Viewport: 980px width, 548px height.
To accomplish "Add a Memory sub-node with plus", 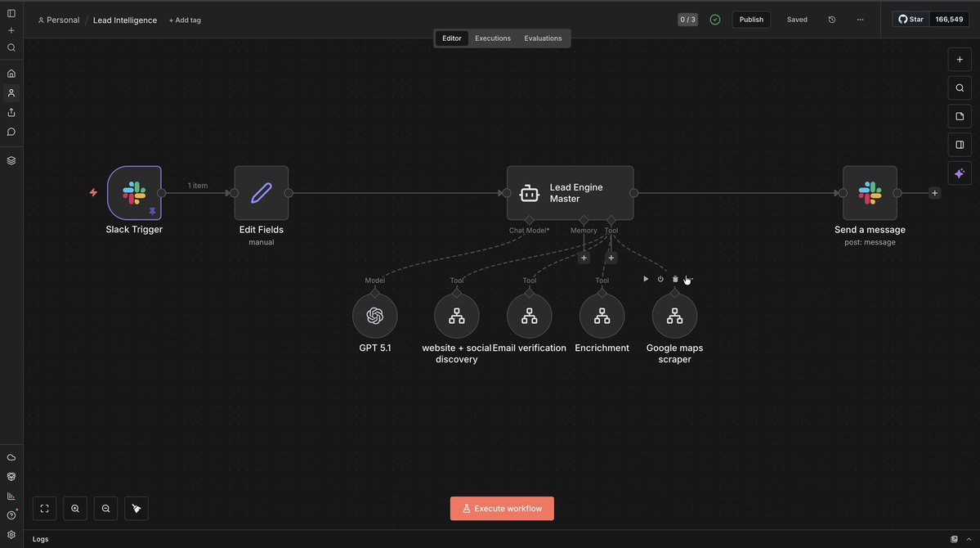I will [x=584, y=258].
